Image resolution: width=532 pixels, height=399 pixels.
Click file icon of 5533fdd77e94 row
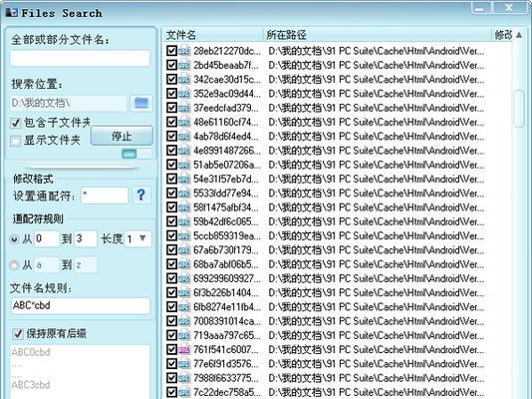tap(184, 194)
